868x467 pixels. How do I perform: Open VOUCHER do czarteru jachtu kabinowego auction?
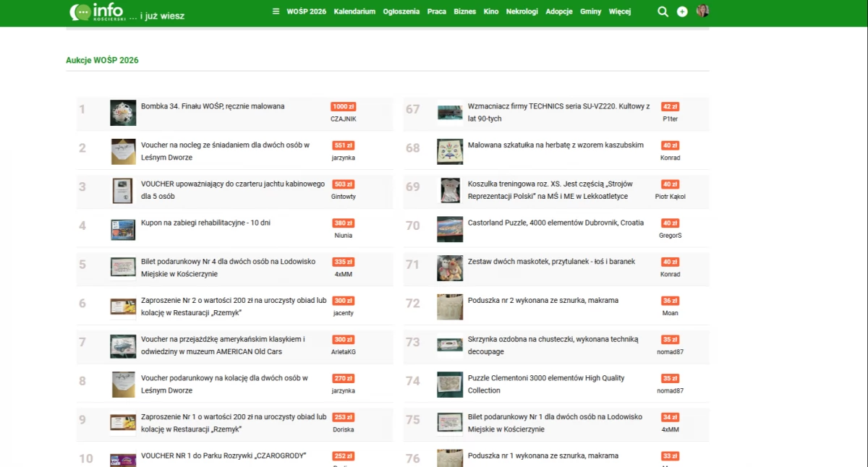(233, 190)
